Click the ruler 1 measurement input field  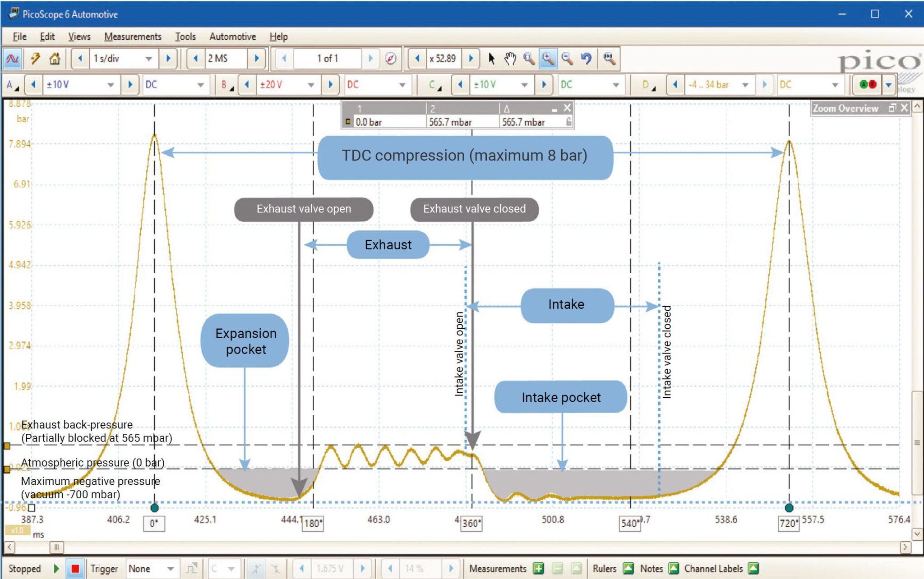coord(385,122)
